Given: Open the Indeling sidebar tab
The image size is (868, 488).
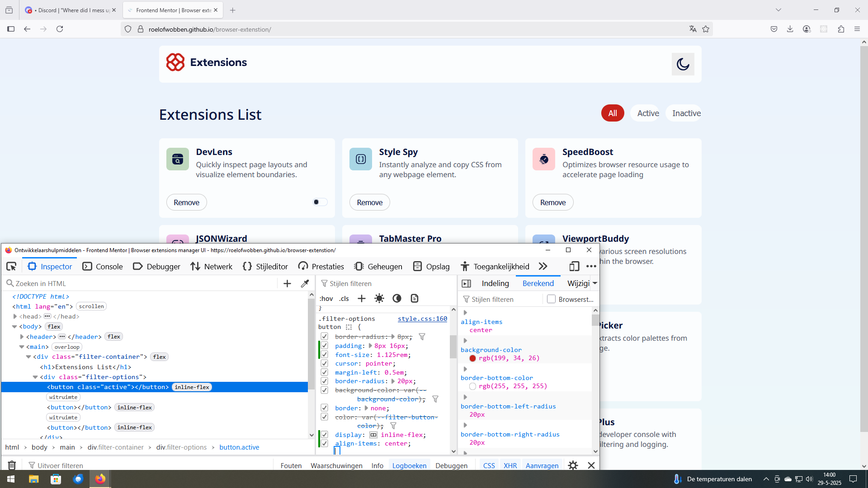Looking at the screenshot, I should [495, 283].
